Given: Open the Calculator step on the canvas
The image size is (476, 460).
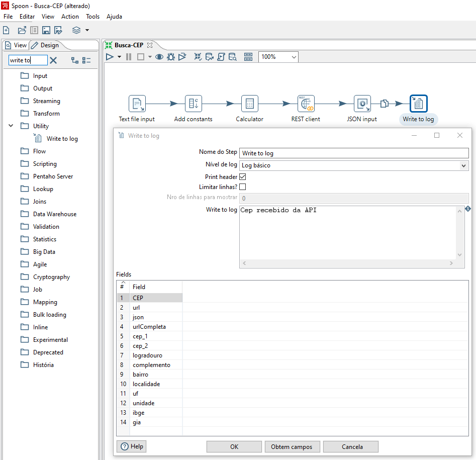Looking at the screenshot, I should point(249,103).
